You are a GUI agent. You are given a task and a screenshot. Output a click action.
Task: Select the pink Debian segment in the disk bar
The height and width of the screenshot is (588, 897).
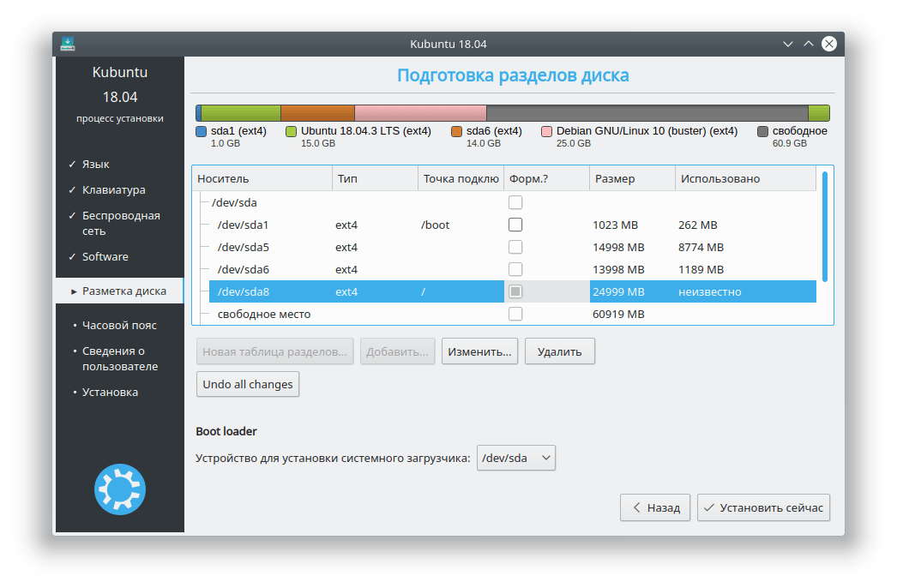coord(420,112)
